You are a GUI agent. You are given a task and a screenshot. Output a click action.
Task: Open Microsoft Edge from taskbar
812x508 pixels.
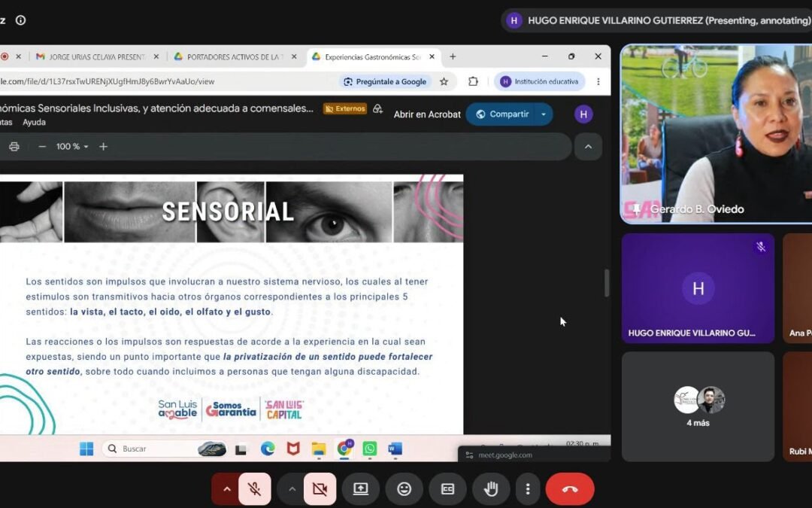[x=267, y=449]
